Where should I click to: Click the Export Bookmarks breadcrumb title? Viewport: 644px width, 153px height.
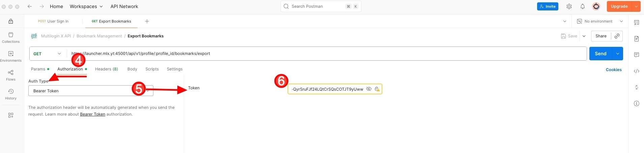[146, 36]
